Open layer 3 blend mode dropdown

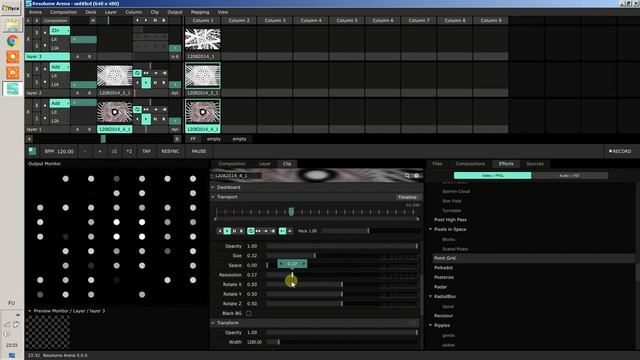coord(60,31)
